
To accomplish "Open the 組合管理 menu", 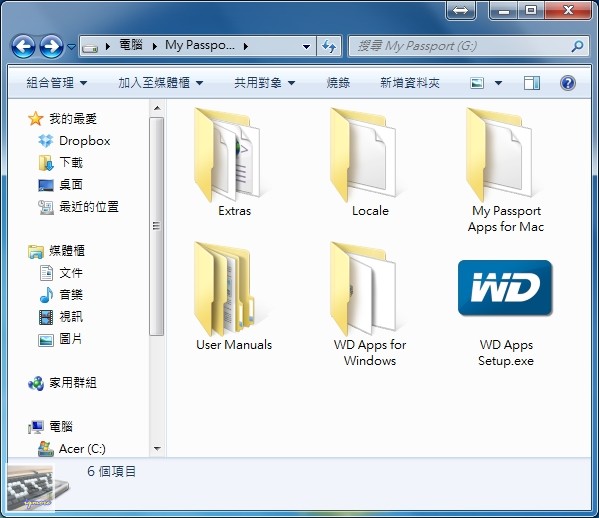I will click(57, 83).
